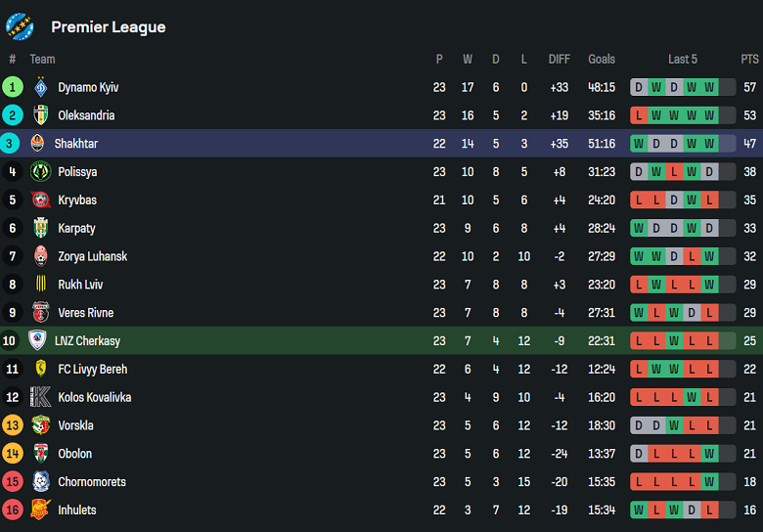Click the Goals column header
The width and height of the screenshot is (763, 532).
pos(602,60)
